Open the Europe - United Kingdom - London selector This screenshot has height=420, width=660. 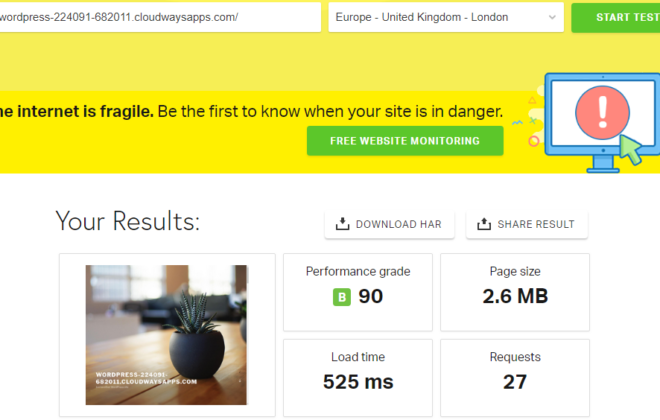(446, 17)
